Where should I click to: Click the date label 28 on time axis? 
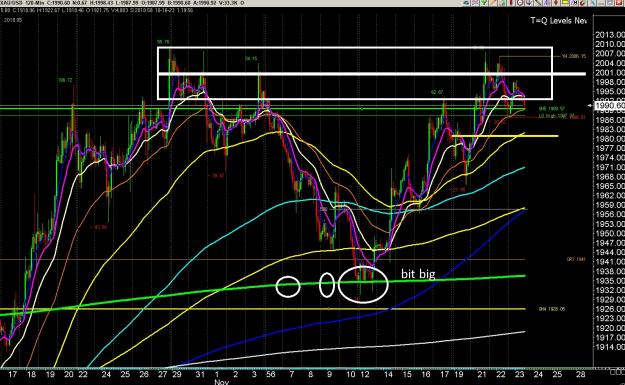click(x=581, y=374)
